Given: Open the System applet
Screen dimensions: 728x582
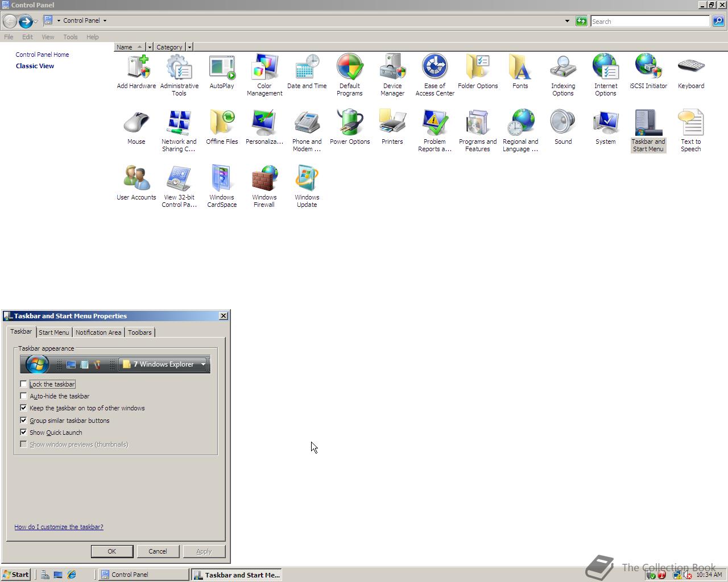Looking at the screenshot, I should point(606,128).
